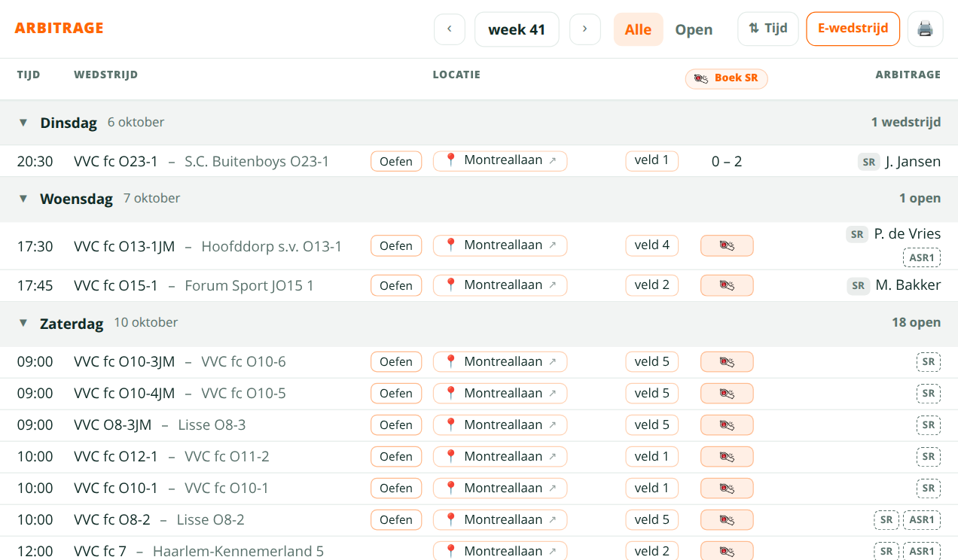This screenshot has height=560, width=958.
Task: Open Montreallaan location for Hoofddorp s.v. match
Action: click(x=500, y=245)
